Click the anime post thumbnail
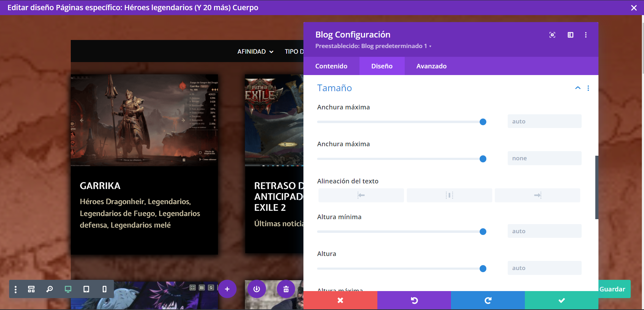Viewport: 644px width, 310px height. (x=144, y=295)
